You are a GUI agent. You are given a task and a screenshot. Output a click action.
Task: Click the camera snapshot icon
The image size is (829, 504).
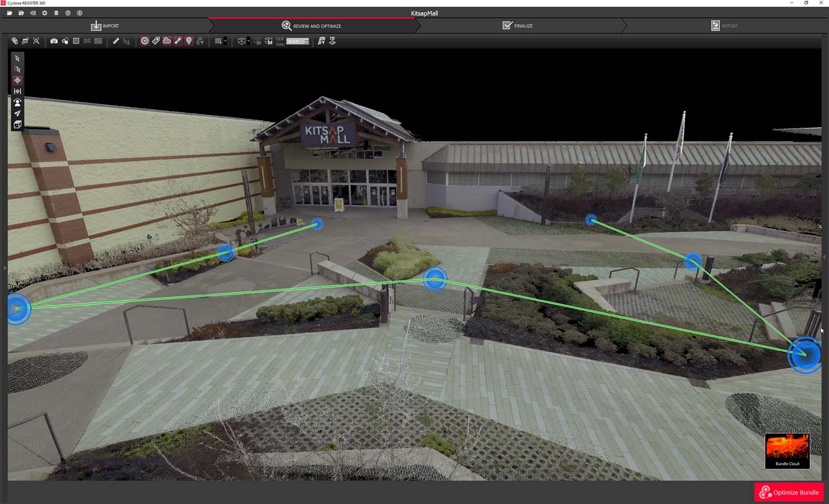click(x=54, y=41)
